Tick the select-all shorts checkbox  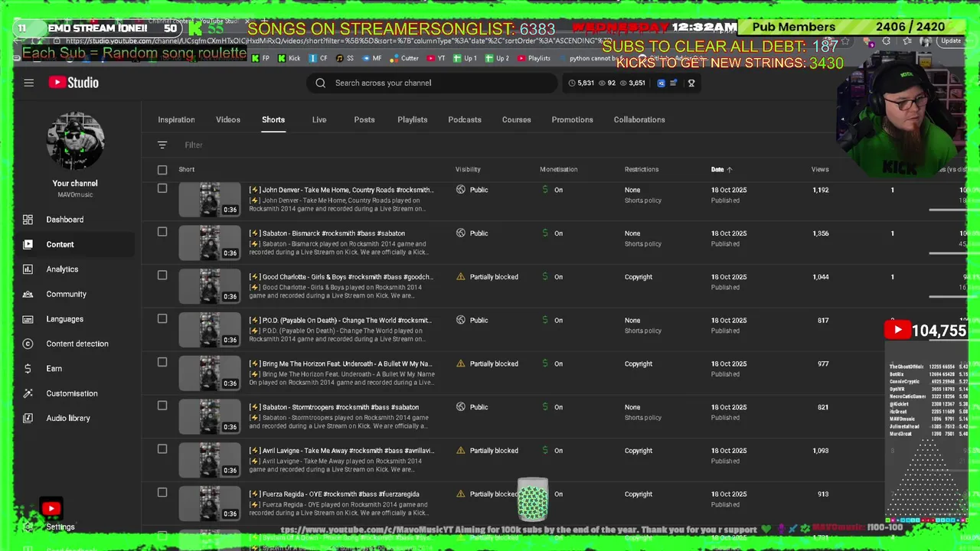coord(162,170)
